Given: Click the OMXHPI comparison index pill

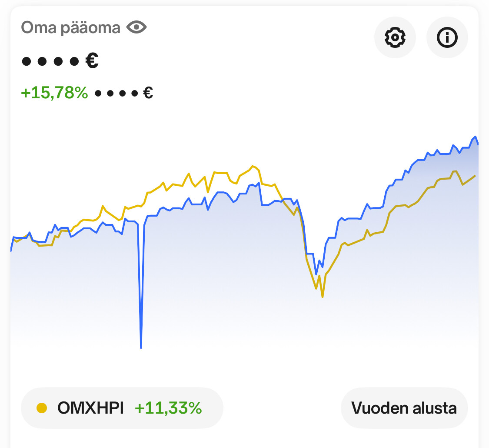Looking at the screenshot, I should point(122,408).
